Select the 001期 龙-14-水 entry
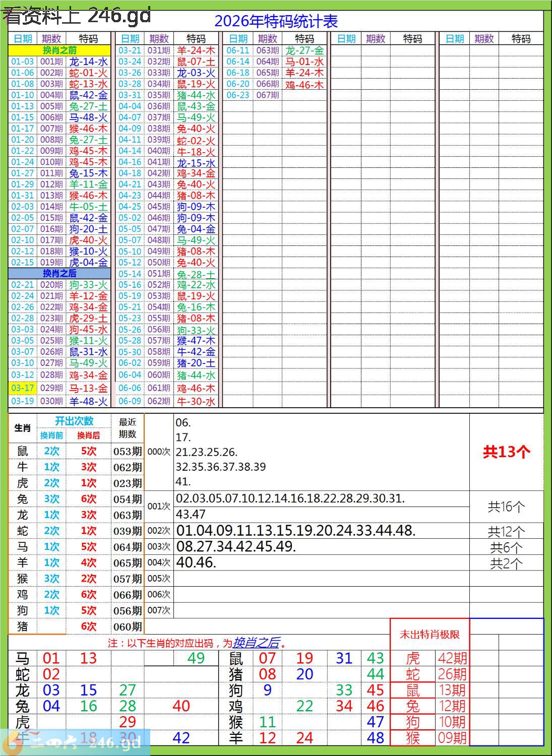Viewport: 552px width, 756px height. [x=59, y=61]
